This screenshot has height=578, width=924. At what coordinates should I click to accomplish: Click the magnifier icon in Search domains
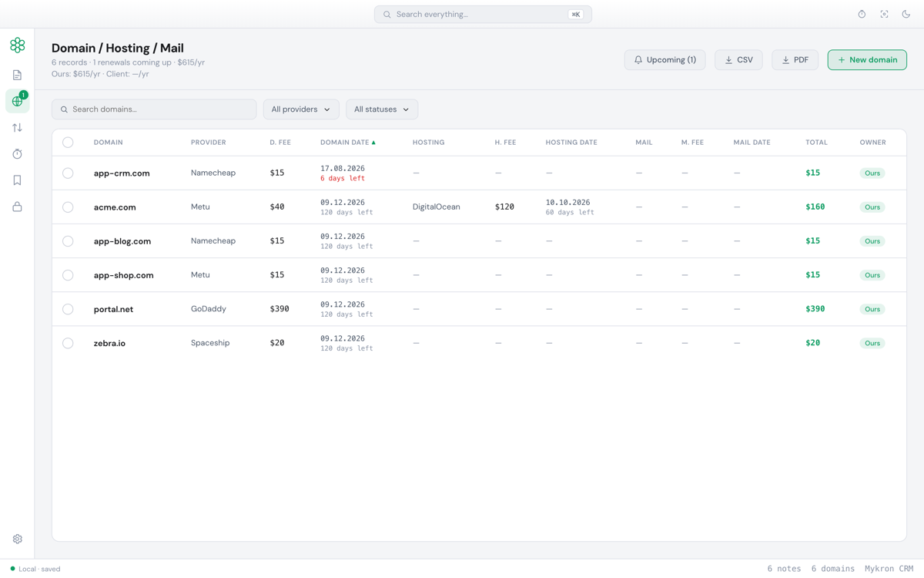click(x=64, y=109)
